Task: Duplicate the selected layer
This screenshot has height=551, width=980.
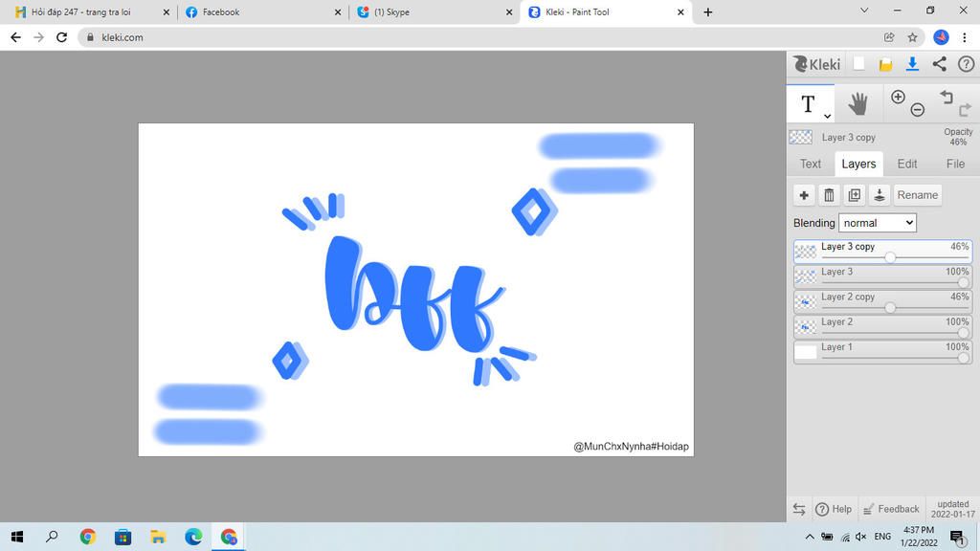Action: pyautogui.click(x=855, y=195)
